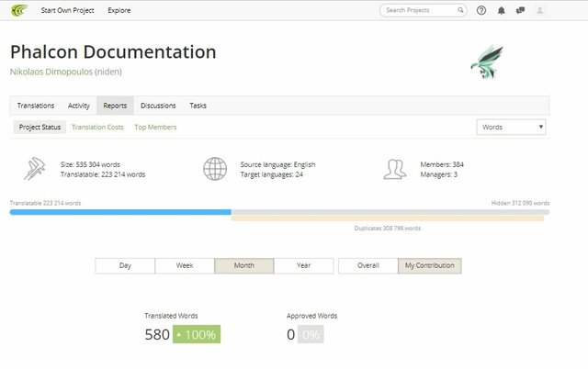588x369 pixels.
Task: Click the caliper size icon
Action: 35,169
